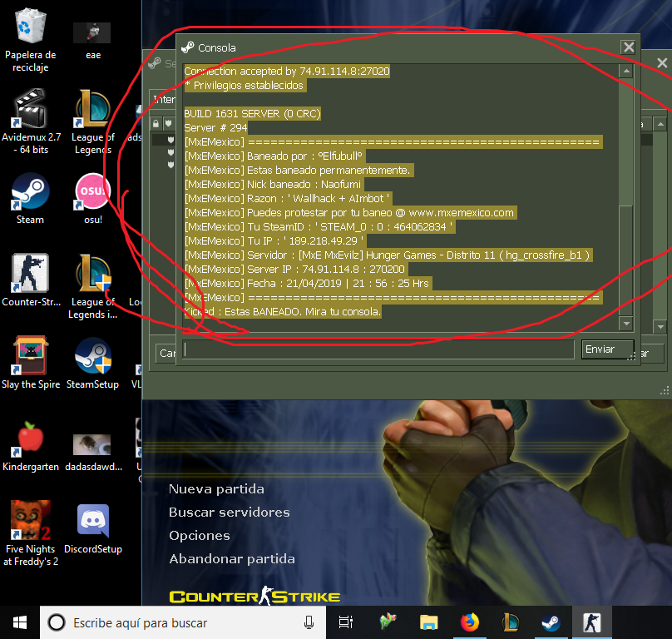Switch to Counter-Strike in the taskbar
This screenshot has width=672, height=639.
(592, 622)
